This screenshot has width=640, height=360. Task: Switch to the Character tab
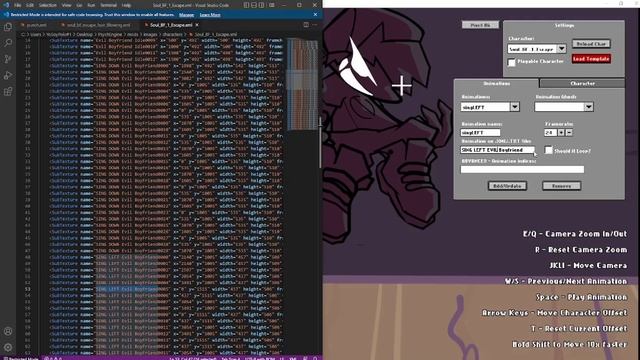tap(582, 83)
